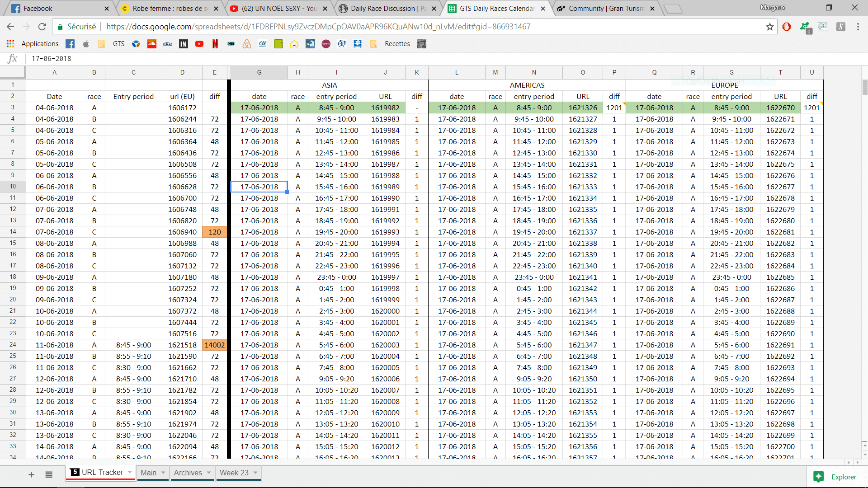Expand the Main tab dropdown arrow

(x=163, y=473)
